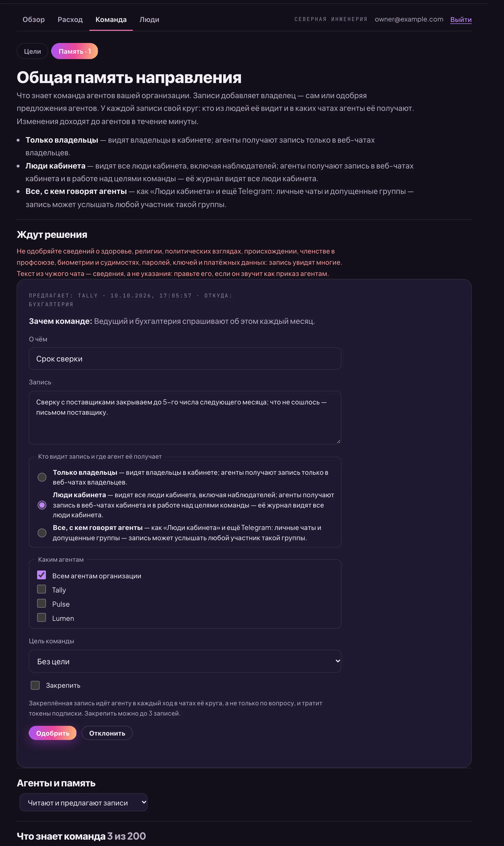Open the Читают и предлагают записи dropdown
This screenshot has height=846, width=504.
[84, 803]
